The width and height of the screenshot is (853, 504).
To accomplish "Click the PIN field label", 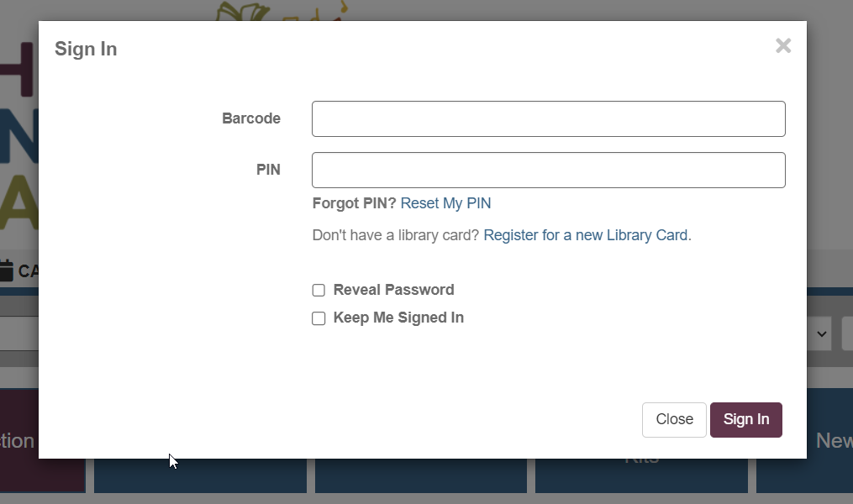I will click(268, 170).
